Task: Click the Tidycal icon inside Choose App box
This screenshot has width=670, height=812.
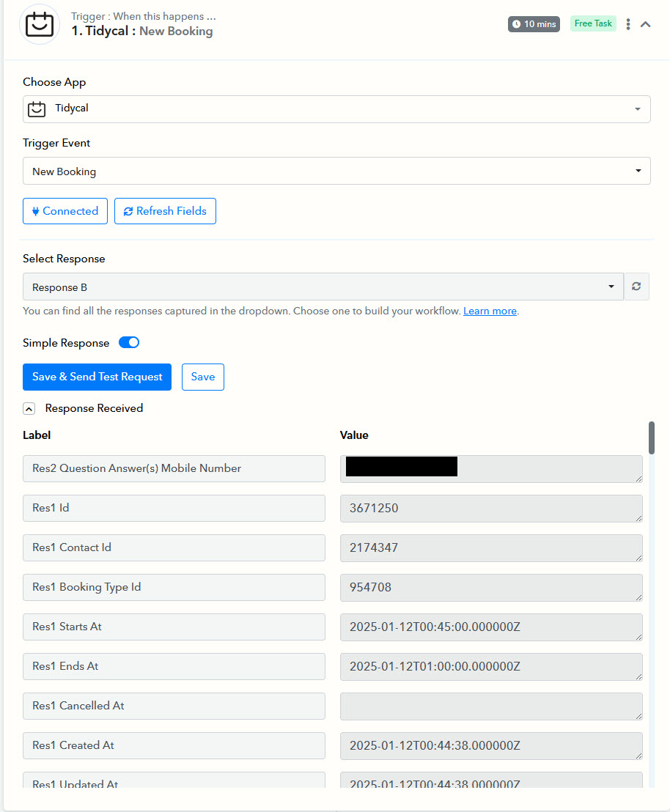Action: click(x=37, y=108)
